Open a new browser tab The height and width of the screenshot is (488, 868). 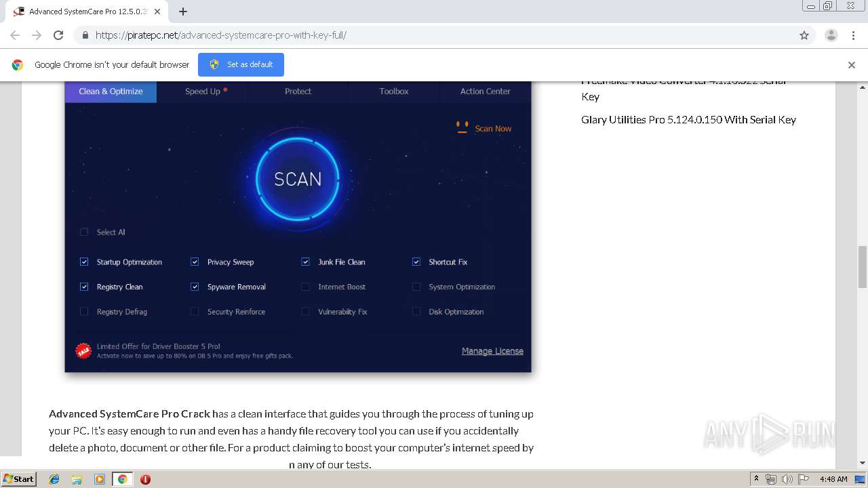point(183,12)
